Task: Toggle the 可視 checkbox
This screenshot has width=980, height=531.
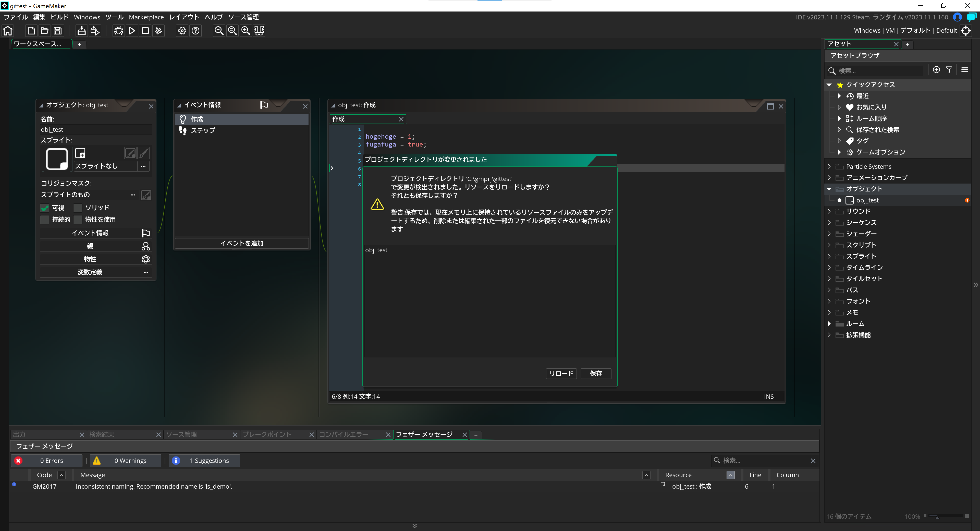Action: (x=45, y=208)
